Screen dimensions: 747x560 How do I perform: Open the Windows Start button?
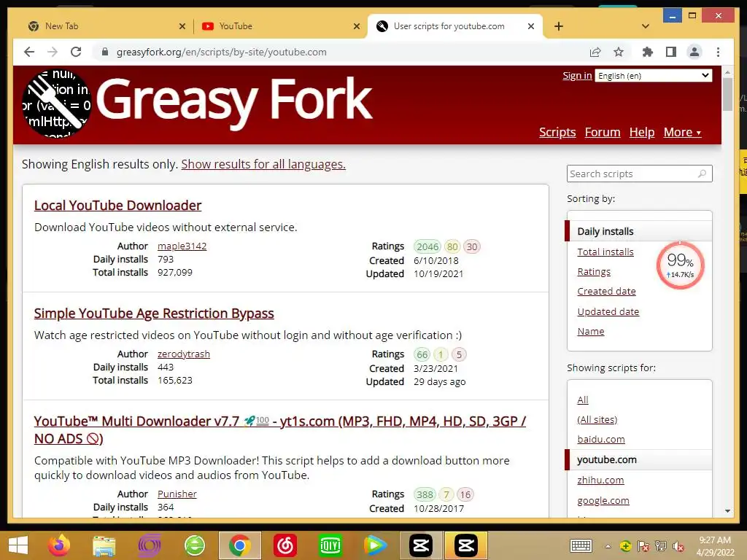18,545
